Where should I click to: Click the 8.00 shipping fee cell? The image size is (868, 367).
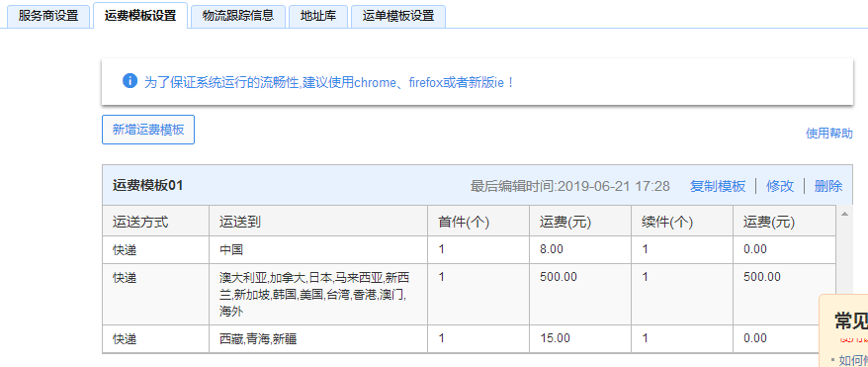pos(580,249)
